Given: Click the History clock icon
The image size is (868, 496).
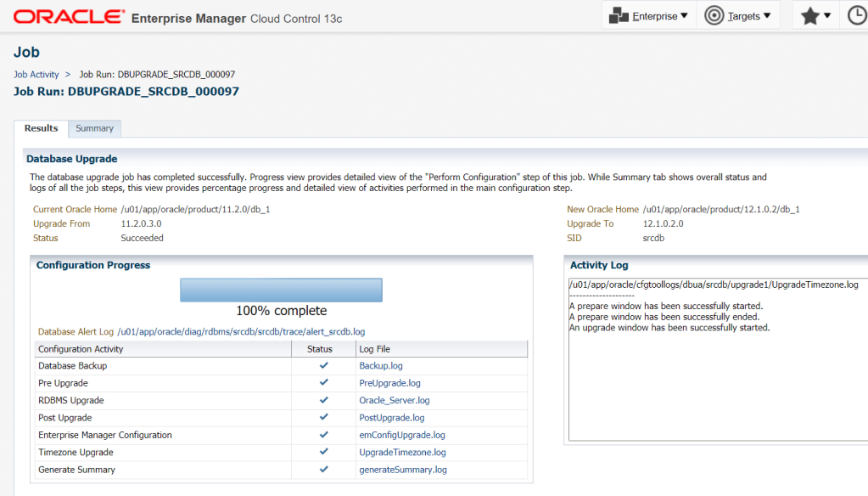Looking at the screenshot, I should [857, 16].
